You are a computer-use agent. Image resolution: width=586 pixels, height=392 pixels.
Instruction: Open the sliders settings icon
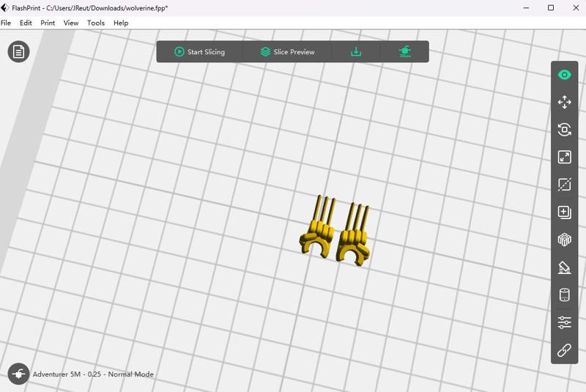point(564,322)
